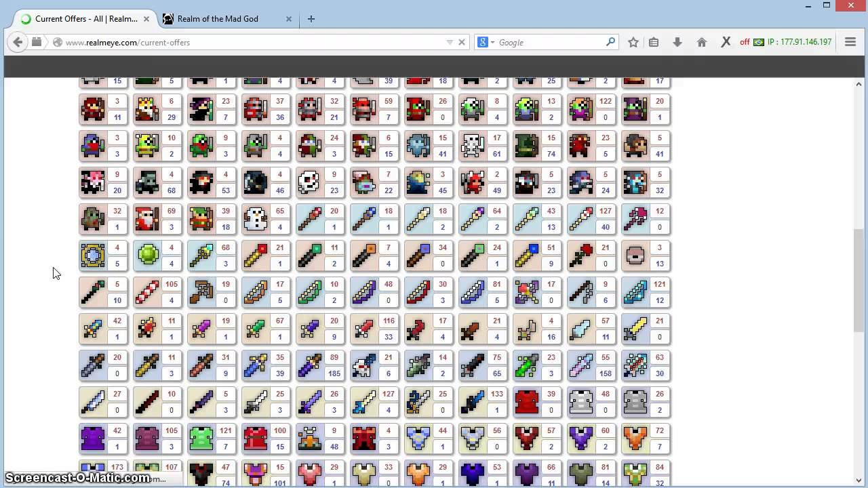Screen dimensions: 868x488
Task: Open the 61 buy offers number beside the skeleton
Action: pyautogui.click(x=497, y=154)
